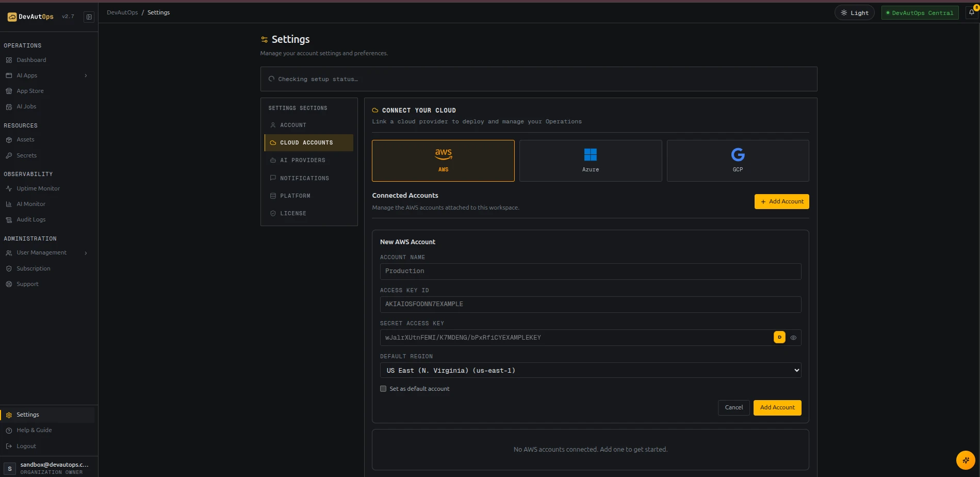The width and height of the screenshot is (980, 477).
Task: Click the AI assistant sparkle button
Action: pos(966,460)
